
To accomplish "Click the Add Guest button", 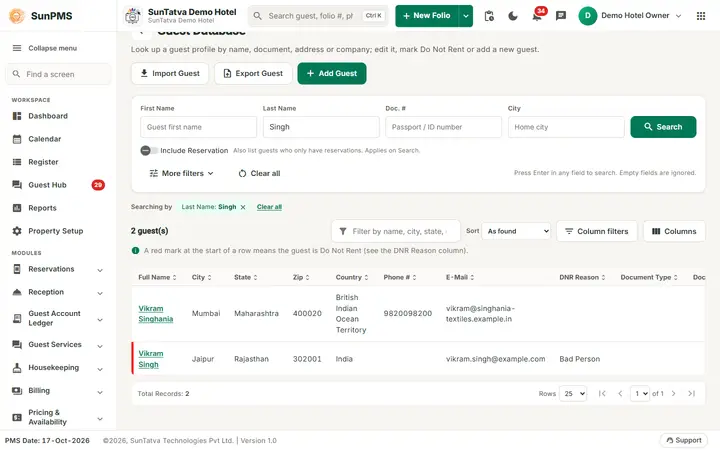I will coord(332,73).
